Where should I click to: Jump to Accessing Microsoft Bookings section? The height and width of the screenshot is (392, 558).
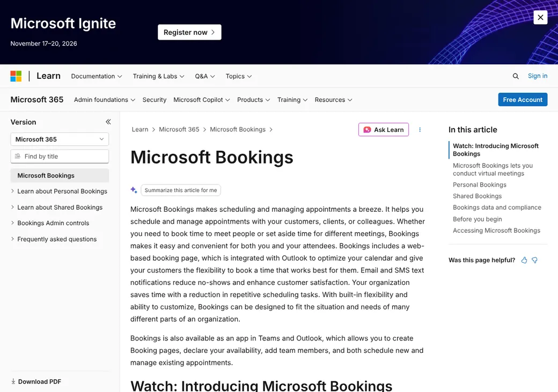click(496, 231)
